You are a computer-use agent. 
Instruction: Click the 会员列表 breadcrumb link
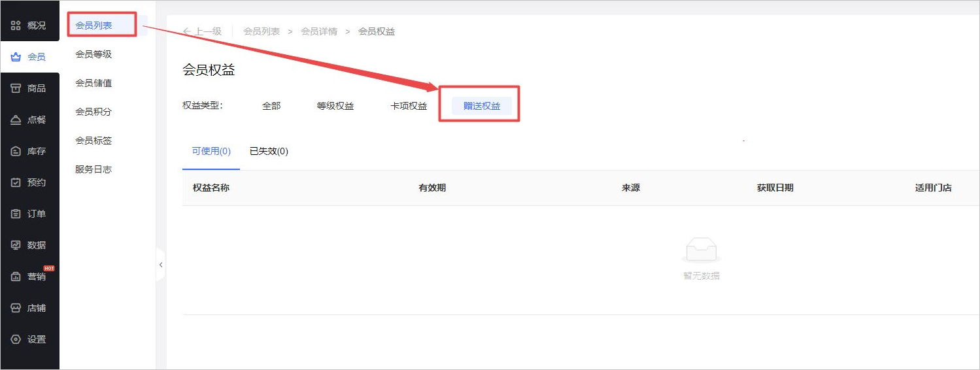coord(262,31)
